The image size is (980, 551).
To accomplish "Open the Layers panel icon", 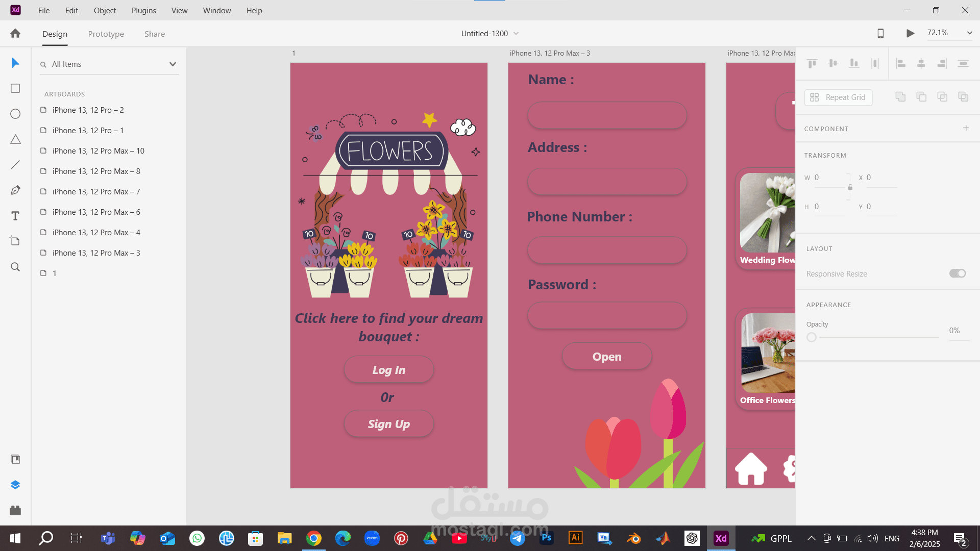I will pyautogui.click(x=15, y=485).
